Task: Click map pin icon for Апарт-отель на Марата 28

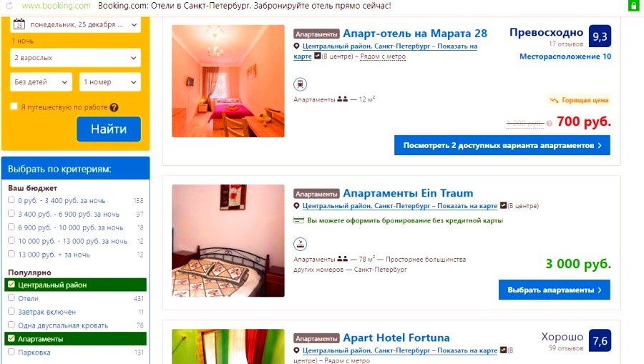Action: click(296, 46)
